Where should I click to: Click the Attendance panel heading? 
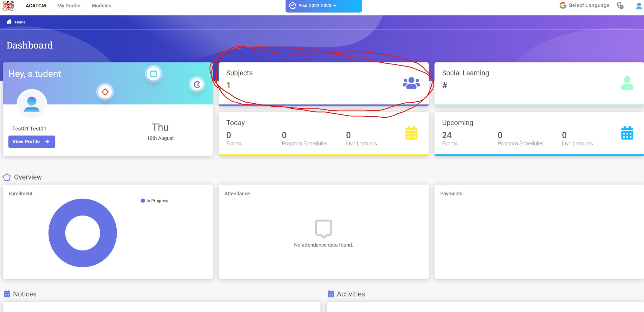[237, 194]
